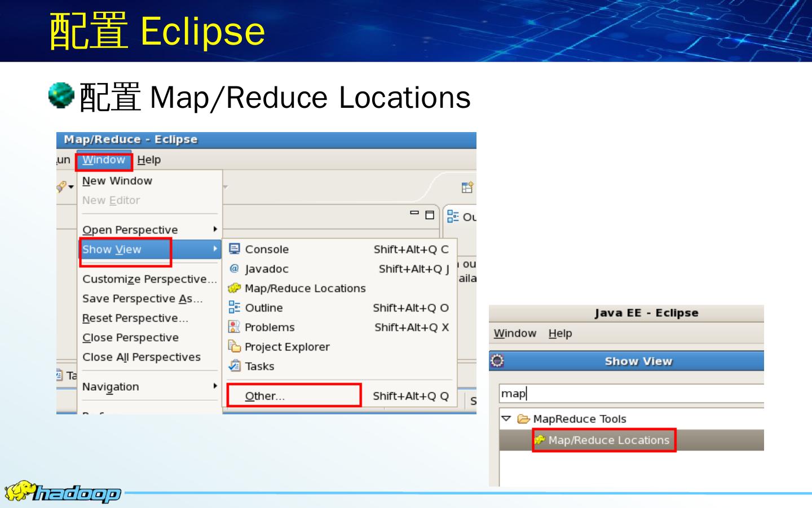This screenshot has height=508, width=812.
Task: Click the "Java EE - Eclipse" window title text
Action: 646,313
